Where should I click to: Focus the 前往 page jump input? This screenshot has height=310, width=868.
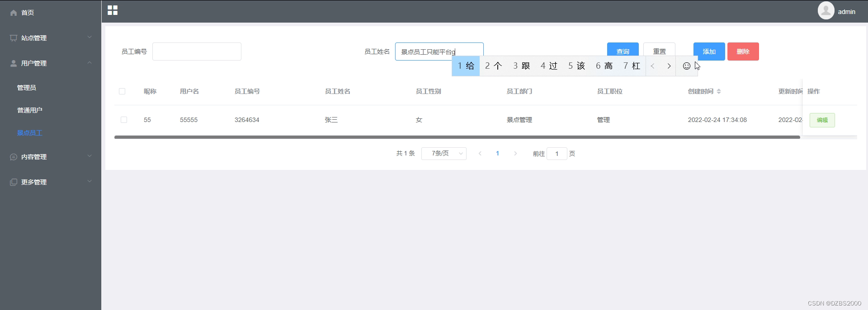click(557, 154)
